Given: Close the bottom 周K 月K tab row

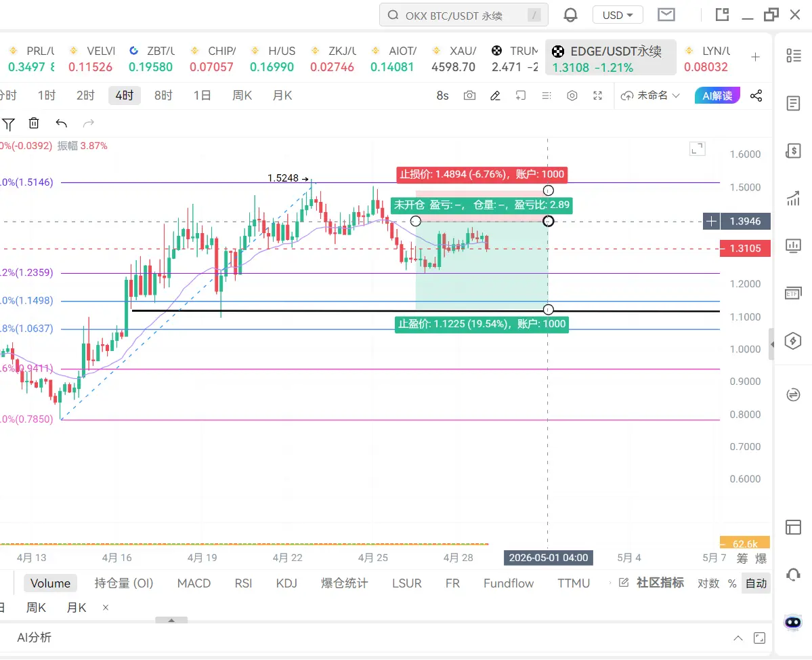Looking at the screenshot, I should click(106, 608).
